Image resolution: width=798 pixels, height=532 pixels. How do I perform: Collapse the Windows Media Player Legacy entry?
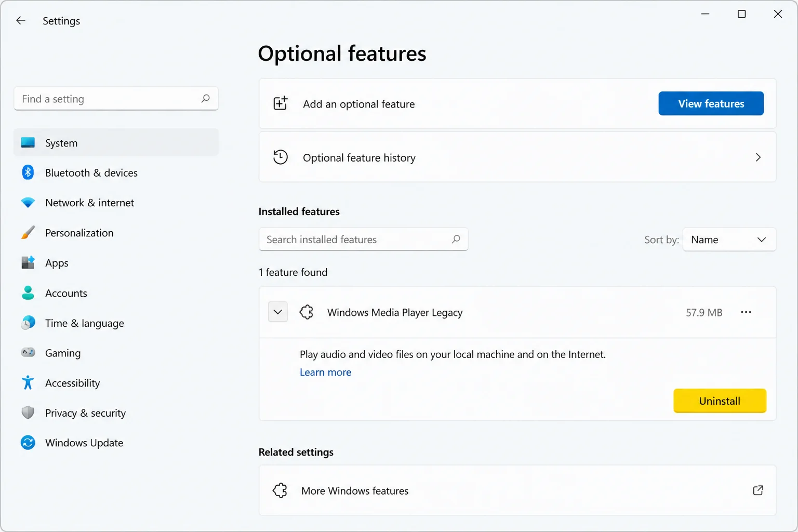pyautogui.click(x=278, y=312)
